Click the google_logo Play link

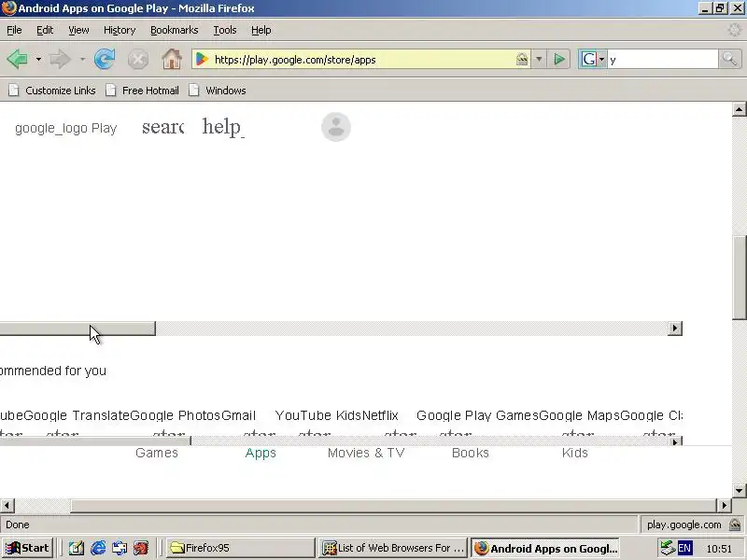click(65, 128)
